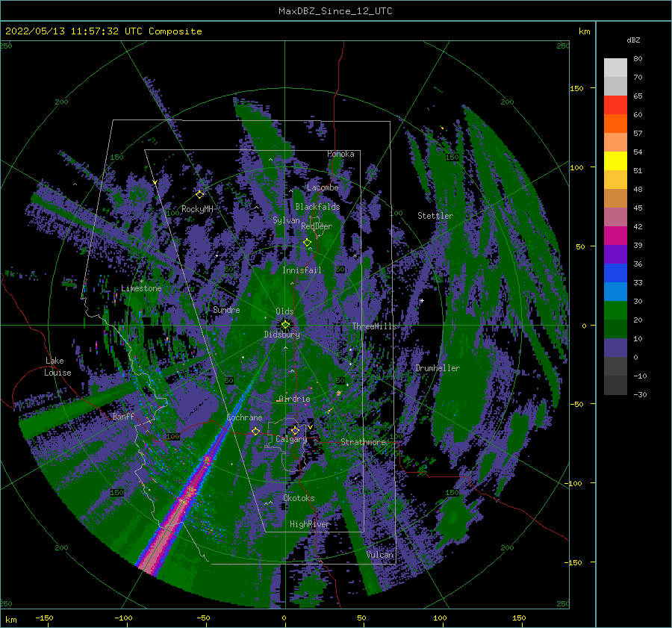The height and width of the screenshot is (628, 672).
Task: Click the ThreeHills town label
Action: click(375, 326)
